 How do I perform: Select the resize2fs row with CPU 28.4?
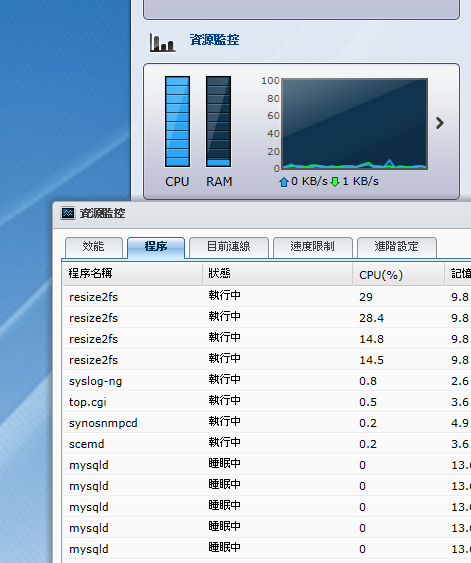tap(266, 317)
